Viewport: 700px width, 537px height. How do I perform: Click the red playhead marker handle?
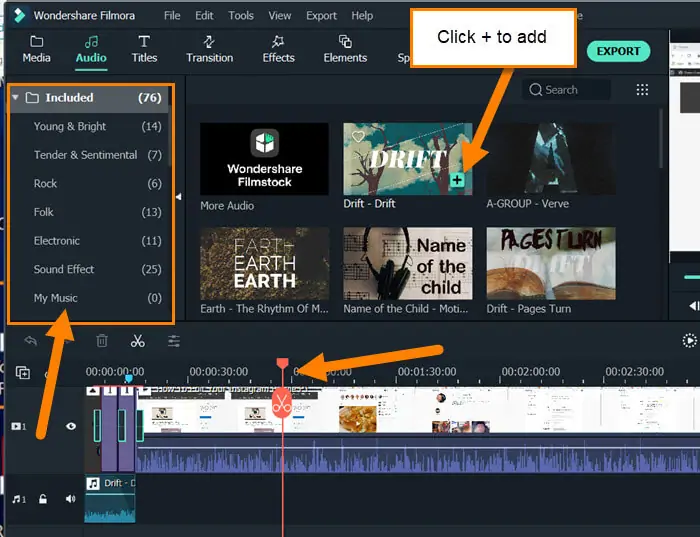tap(282, 363)
